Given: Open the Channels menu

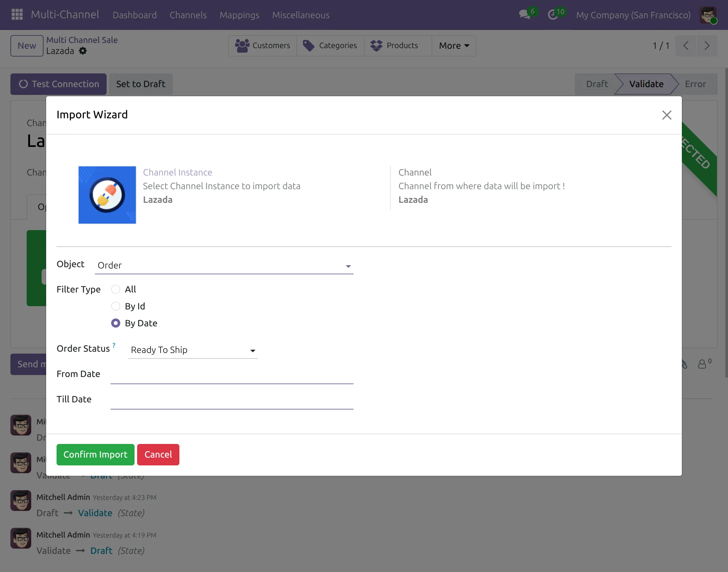Looking at the screenshot, I should coord(188,15).
